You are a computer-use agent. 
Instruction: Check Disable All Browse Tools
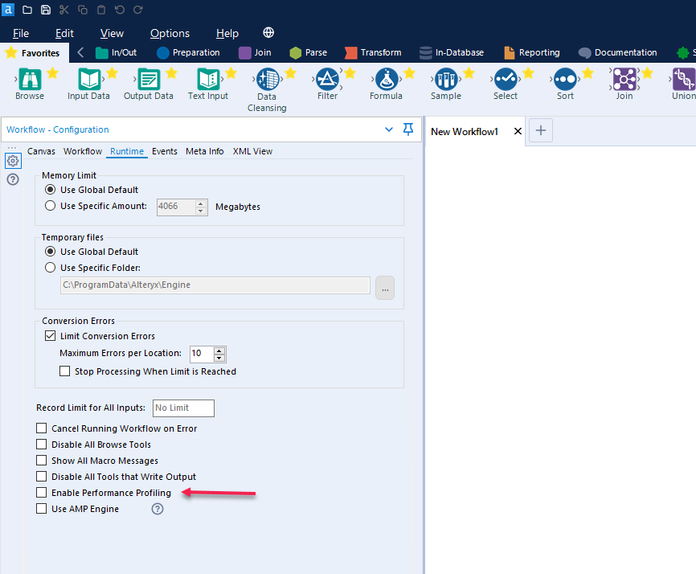point(41,444)
